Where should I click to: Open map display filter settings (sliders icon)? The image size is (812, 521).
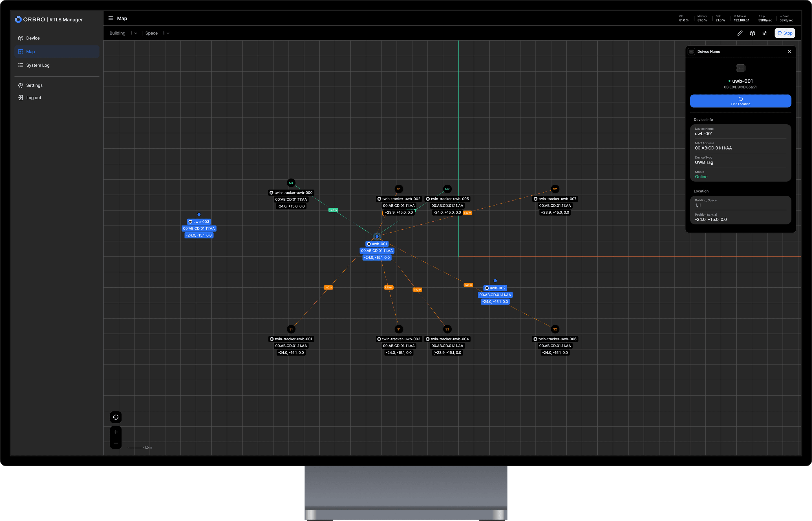pos(765,33)
